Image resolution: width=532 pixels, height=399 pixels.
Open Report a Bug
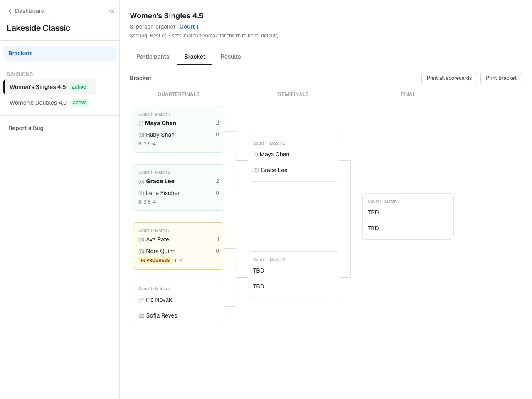pos(26,128)
